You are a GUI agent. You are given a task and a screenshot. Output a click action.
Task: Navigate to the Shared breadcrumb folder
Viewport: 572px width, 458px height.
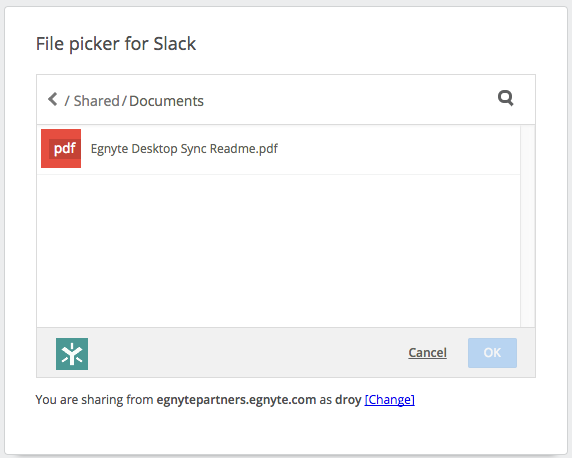coord(97,101)
